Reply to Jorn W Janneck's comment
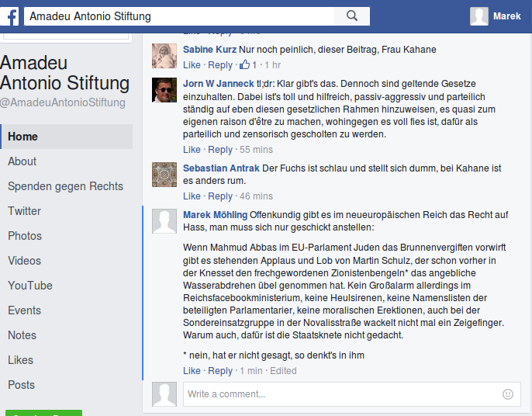532x416 pixels. click(220, 150)
